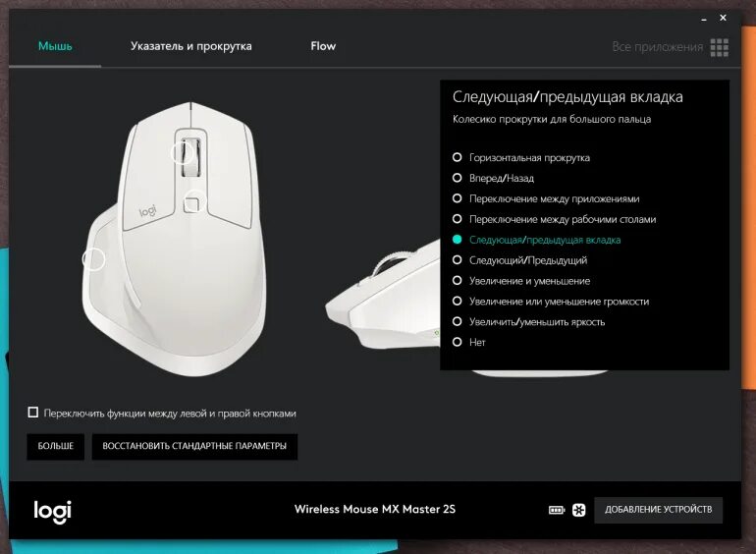Select the thumb wheel hotspot circle on mouse

93,259
